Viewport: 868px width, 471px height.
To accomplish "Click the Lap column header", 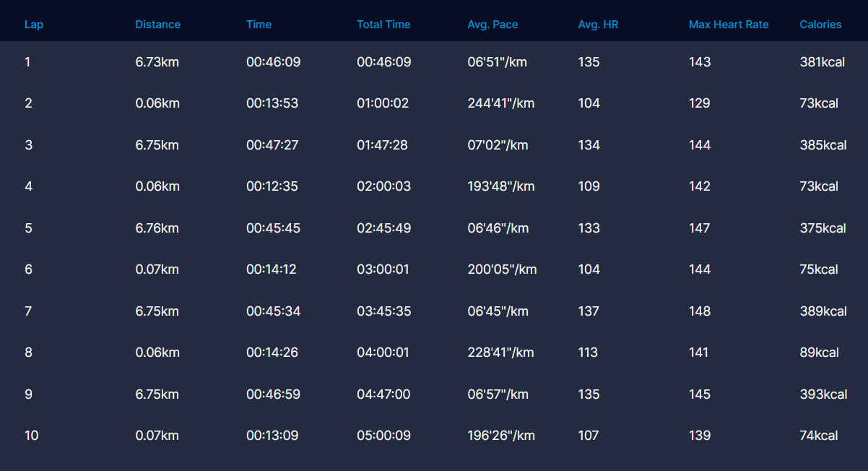I will (x=34, y=25).
